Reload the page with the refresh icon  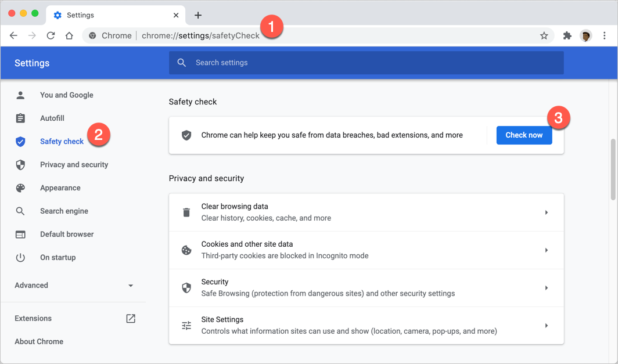click(x=51, y=35)
